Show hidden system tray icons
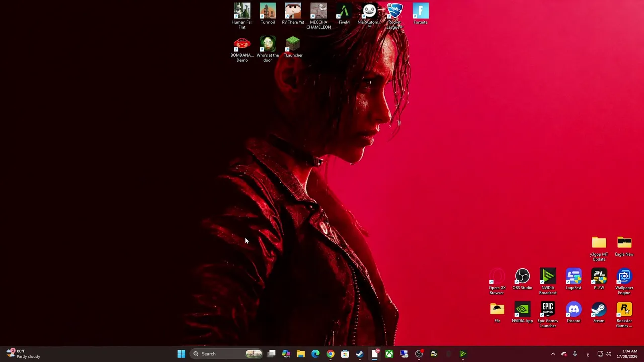Screen dimensions: 644x362 pyautogui.click(x=553, y=354)
